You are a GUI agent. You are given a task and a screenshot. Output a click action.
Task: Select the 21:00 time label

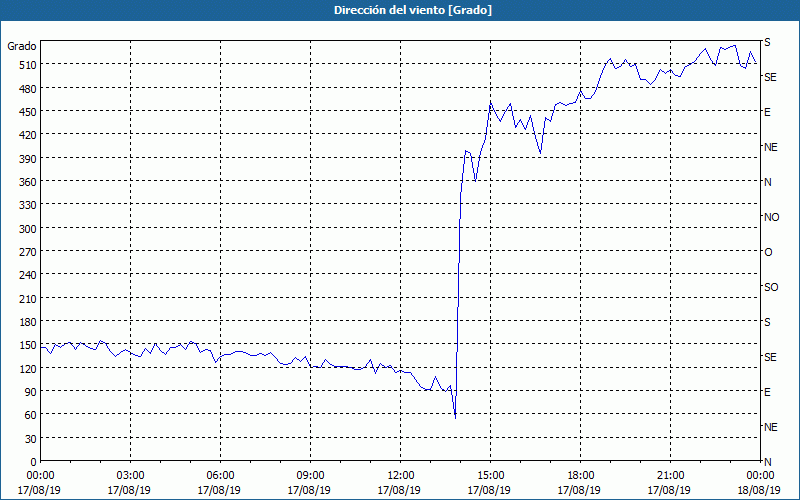(x=670, y=476)
